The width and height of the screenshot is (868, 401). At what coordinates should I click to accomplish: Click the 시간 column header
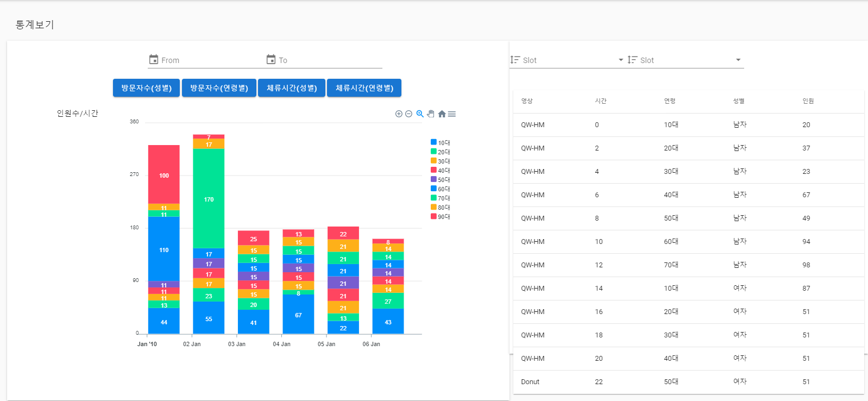tap(601, 101)
